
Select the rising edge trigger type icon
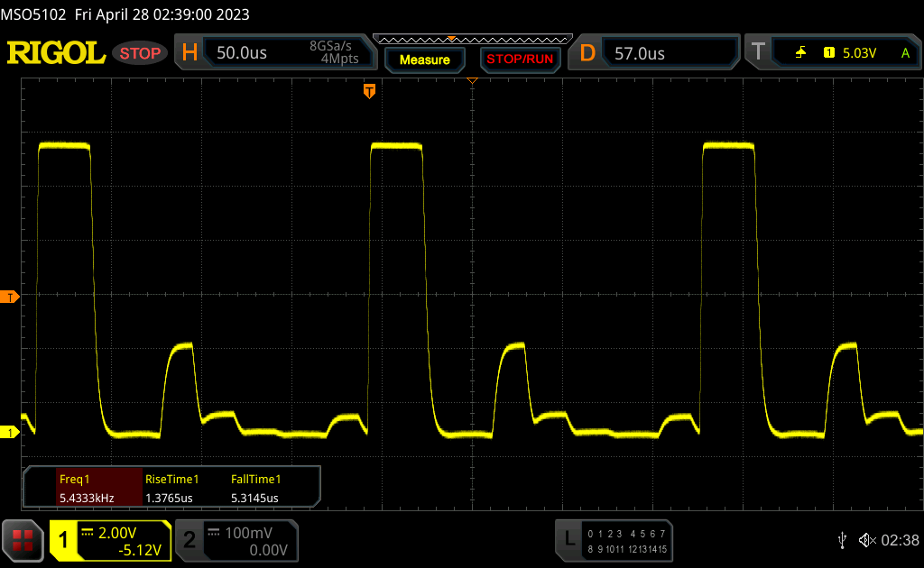(x=800, y=53)
